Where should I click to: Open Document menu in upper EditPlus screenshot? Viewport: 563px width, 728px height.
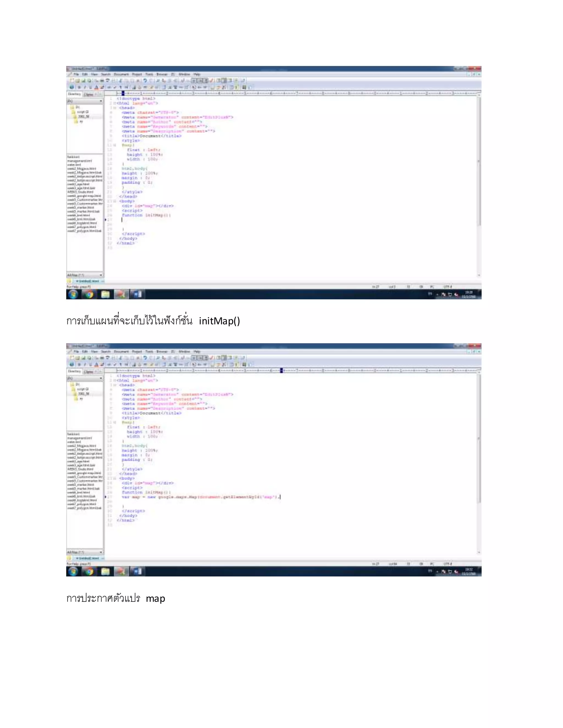[121, 74]
